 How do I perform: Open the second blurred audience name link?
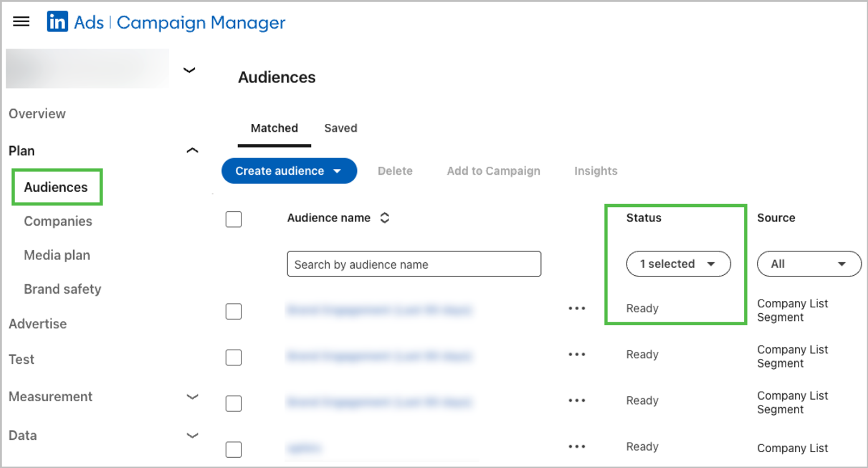[379, 356]
